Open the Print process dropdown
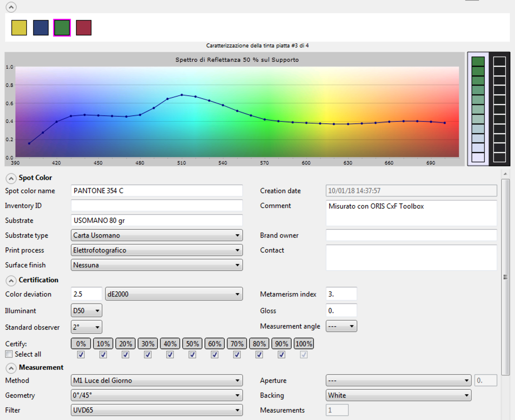The height and width of the screenshot is (420, 515). click(157, 250)
